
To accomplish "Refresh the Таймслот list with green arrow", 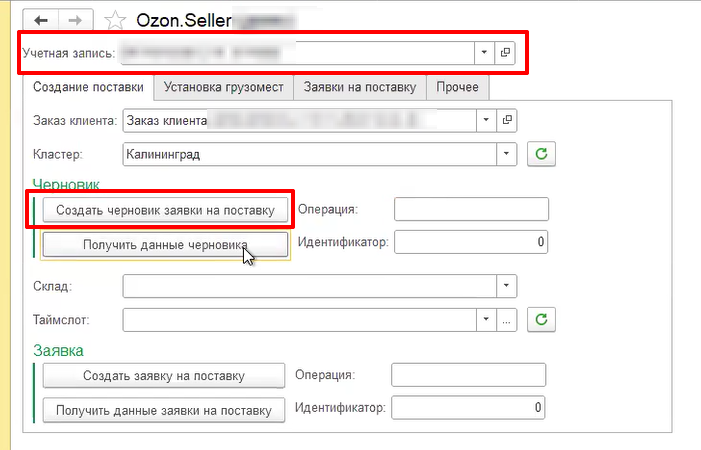I will point(541,320).
